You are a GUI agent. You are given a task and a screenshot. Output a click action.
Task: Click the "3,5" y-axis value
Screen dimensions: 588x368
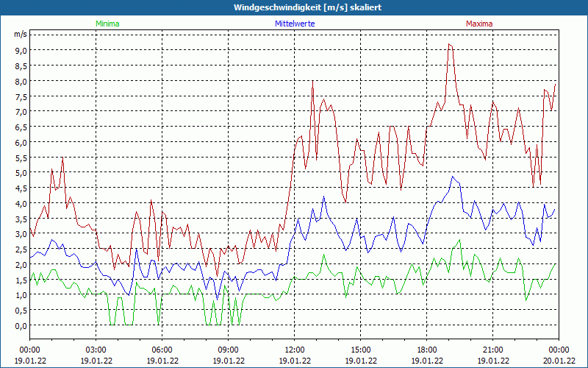(21, 219)
